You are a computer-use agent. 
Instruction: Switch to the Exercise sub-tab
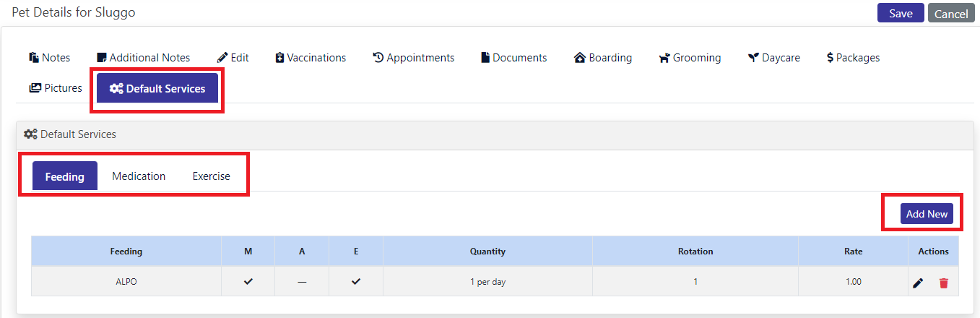(211, 176)
